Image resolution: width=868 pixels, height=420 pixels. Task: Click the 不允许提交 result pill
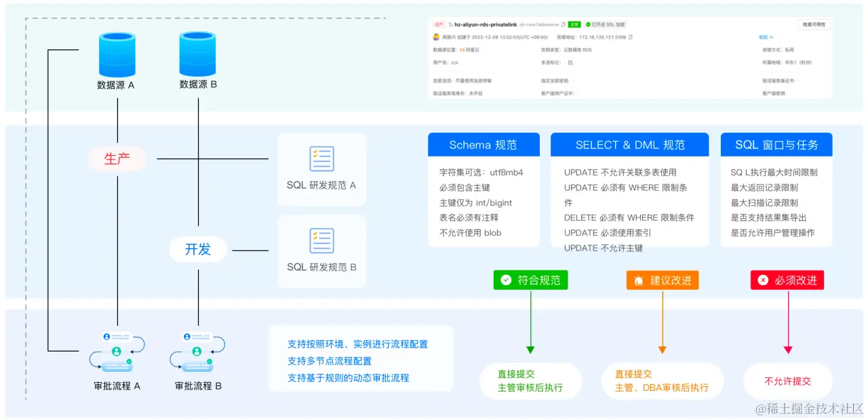(788, 381)
